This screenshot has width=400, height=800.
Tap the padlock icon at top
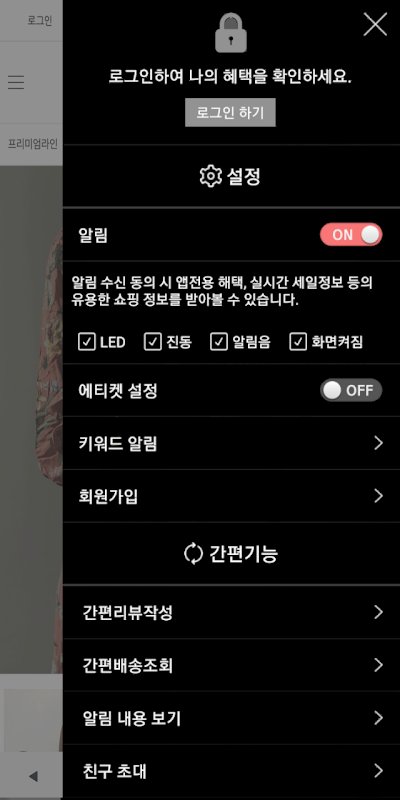point(231,33)
